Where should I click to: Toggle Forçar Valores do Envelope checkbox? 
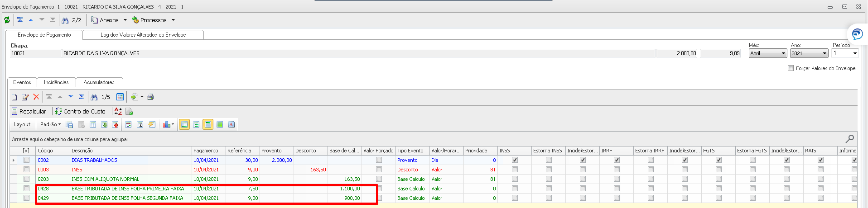tap(791, 68)
